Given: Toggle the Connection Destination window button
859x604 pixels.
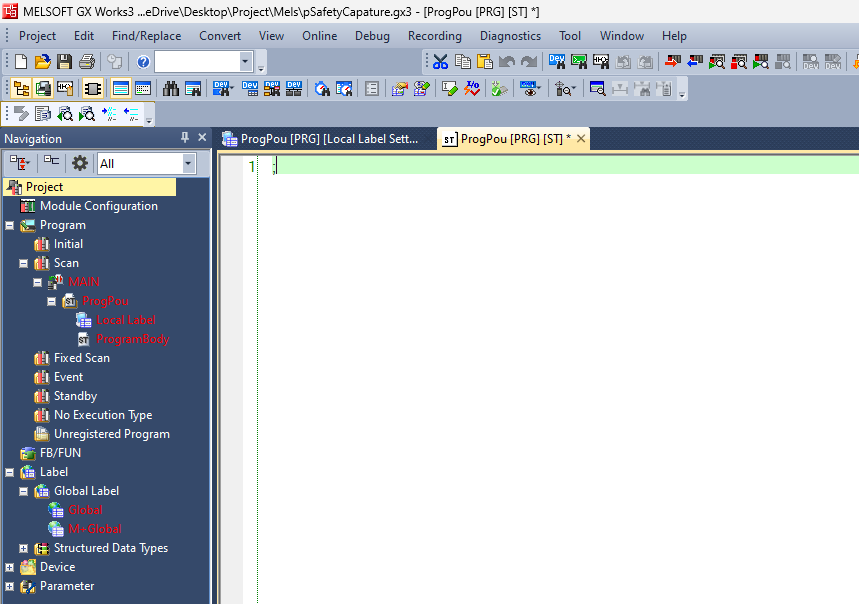Looking at the screenshot, I should click(x=43, y=88).
